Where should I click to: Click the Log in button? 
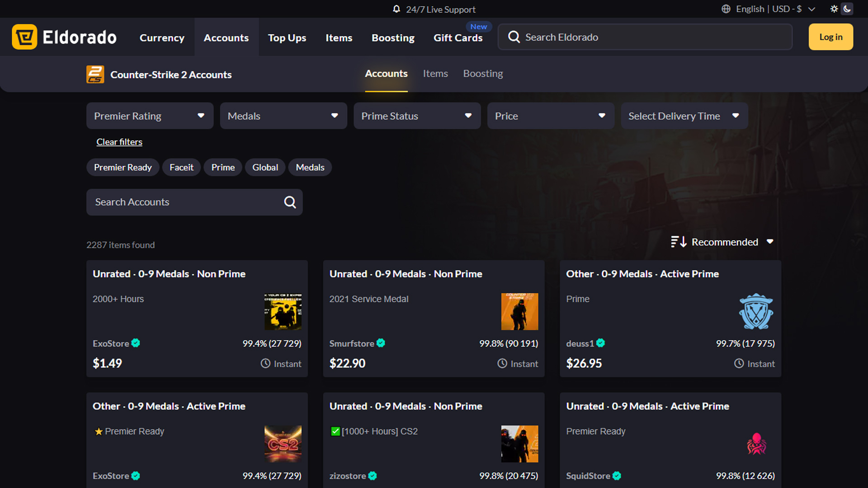830,37
